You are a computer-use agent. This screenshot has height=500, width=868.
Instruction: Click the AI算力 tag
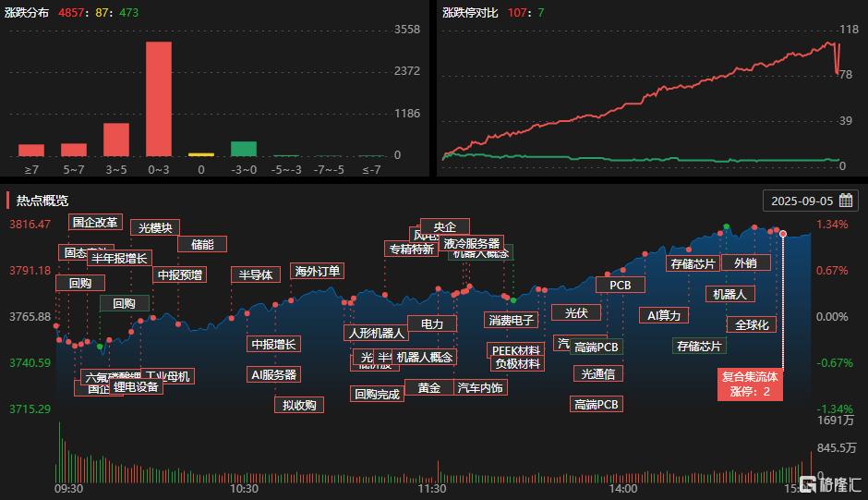[x=664, y=315]
